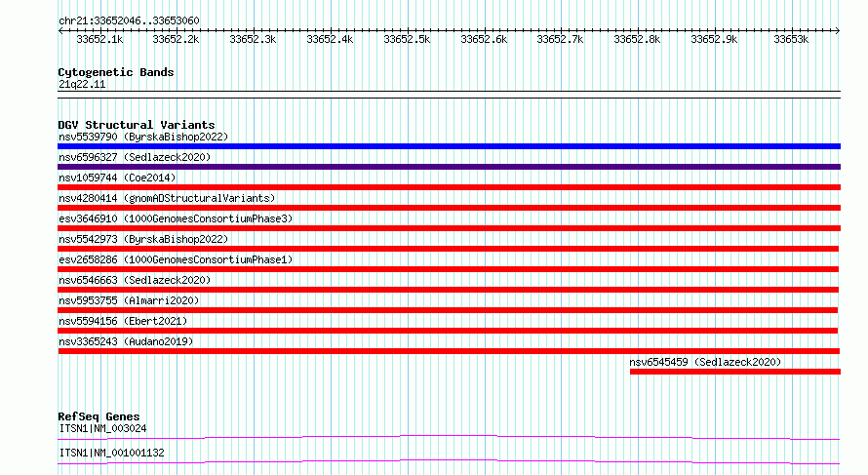
Task: Click the nsv5539790 (ByrskaBishop2022) variant label
Action: (x=143, y=137)
